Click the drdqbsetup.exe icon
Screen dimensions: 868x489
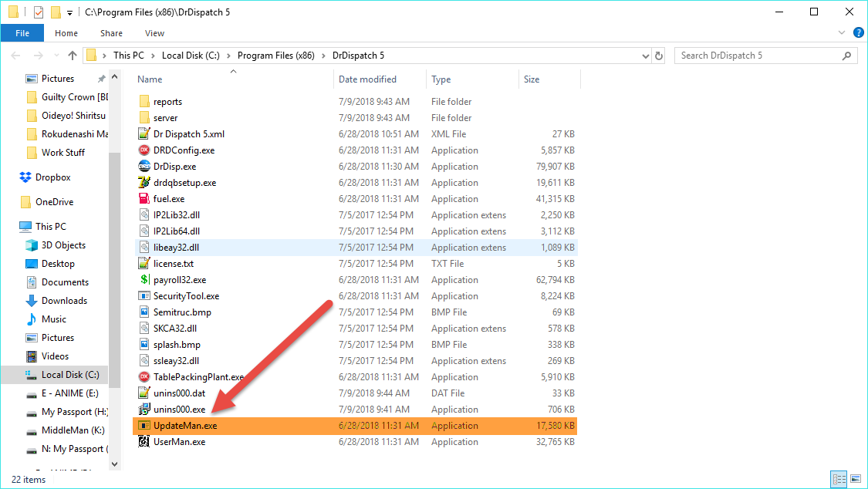tap(144, 182)
